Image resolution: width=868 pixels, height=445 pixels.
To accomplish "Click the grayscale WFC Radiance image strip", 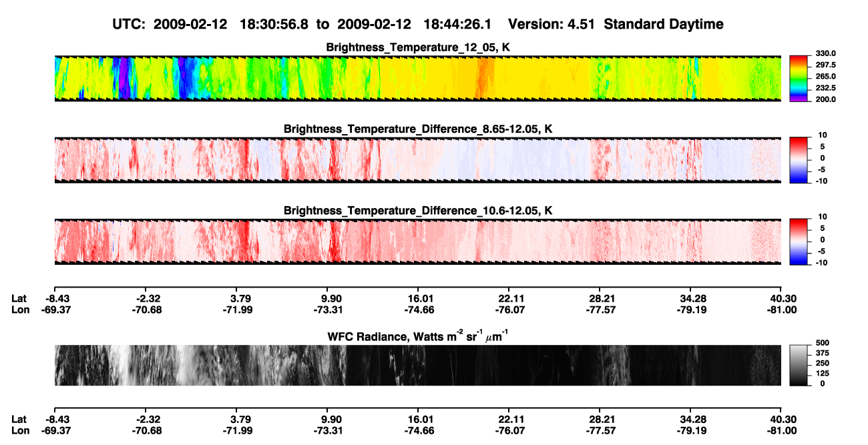I will click(x=418, y=366).
